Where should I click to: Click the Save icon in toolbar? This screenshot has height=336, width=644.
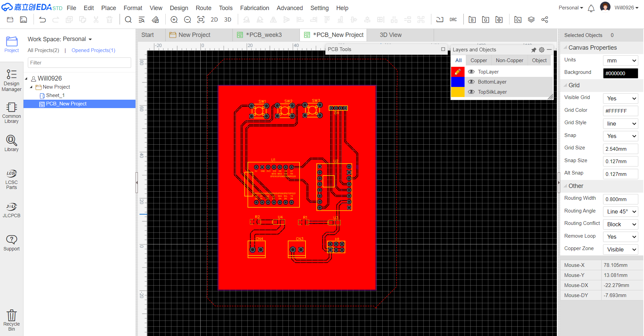[23, 20]
